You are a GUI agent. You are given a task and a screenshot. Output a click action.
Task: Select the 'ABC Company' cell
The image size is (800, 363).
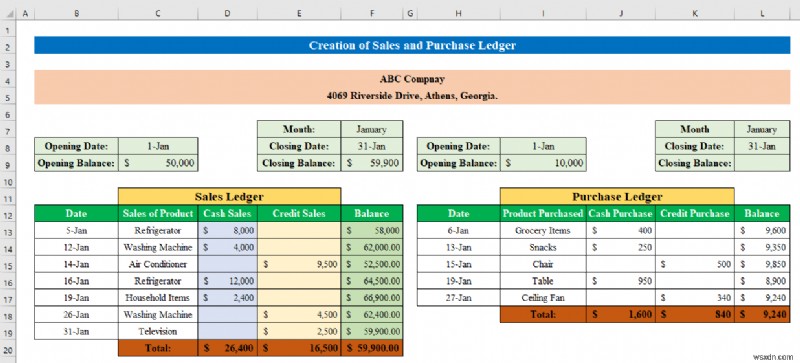pos(412,79)
